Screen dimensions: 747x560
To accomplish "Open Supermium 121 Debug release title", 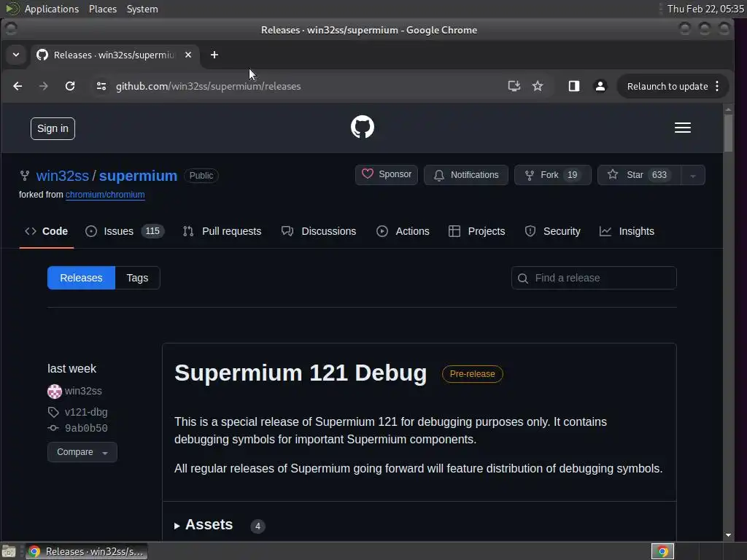I will coord(300,373).
